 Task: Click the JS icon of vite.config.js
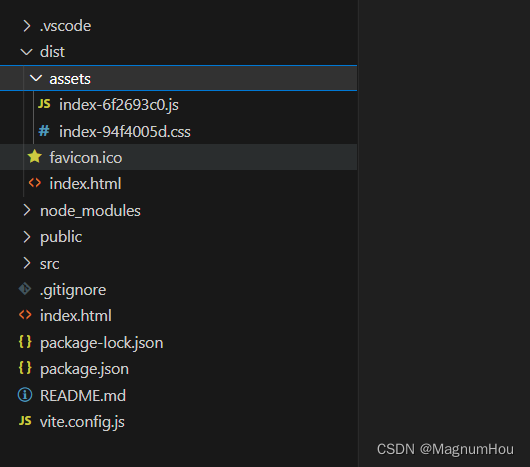coord(25,421)
